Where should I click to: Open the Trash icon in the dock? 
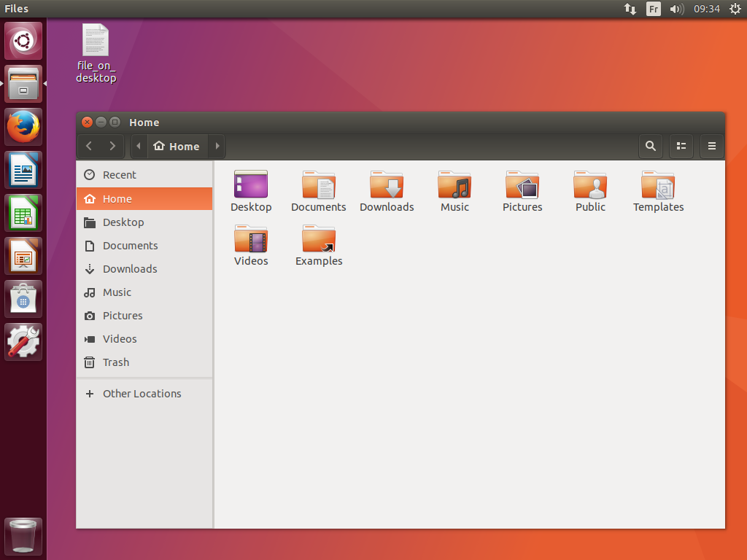[x=23, y=536]
